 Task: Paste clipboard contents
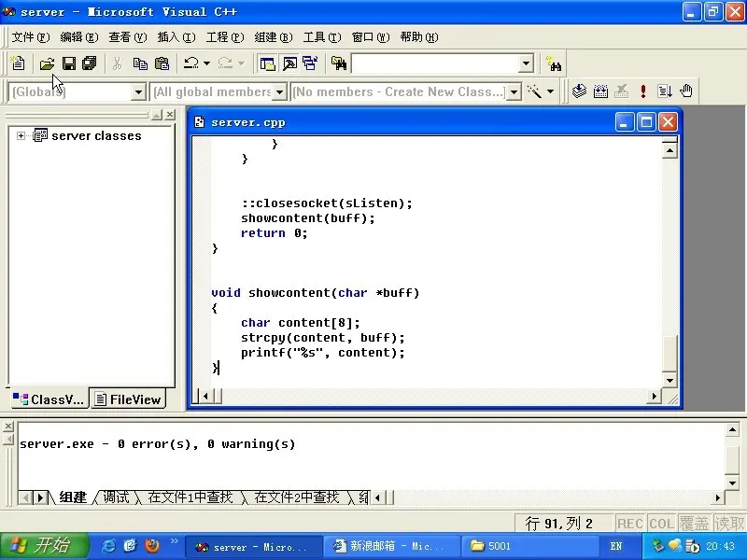[162, 63]
